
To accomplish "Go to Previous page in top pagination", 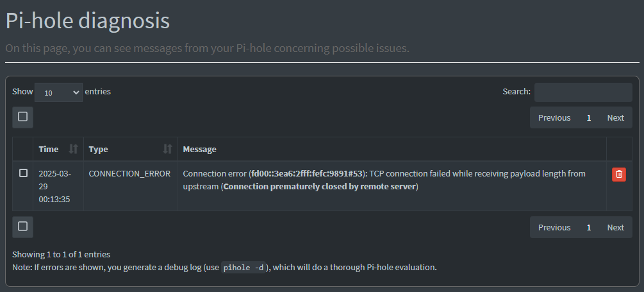I will [554, 117].
